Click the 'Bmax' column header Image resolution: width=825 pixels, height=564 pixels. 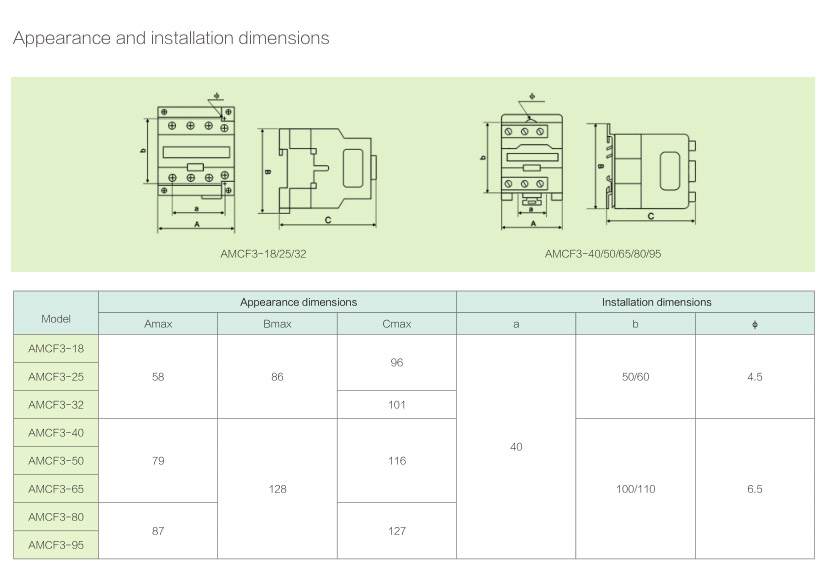277,324
